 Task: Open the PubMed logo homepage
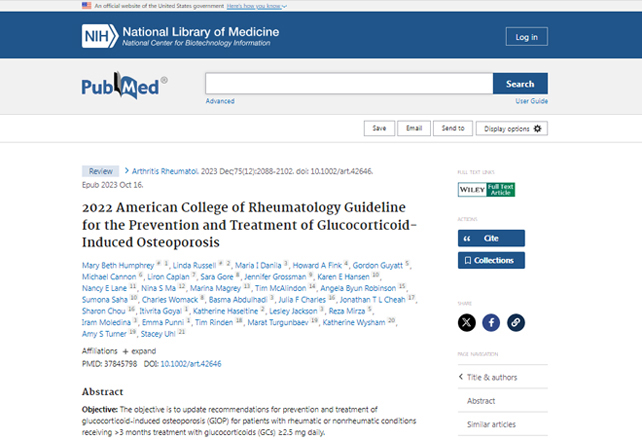tap(124, 86)
